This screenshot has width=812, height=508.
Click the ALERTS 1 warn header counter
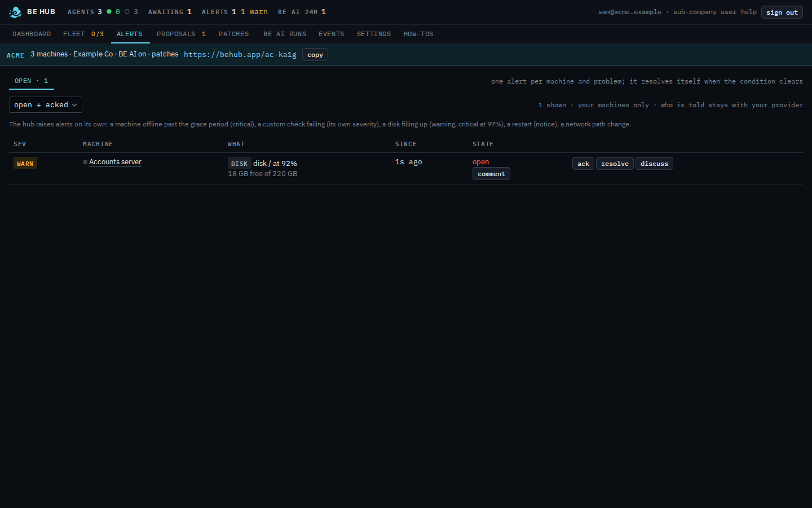[x=235, y=12]
